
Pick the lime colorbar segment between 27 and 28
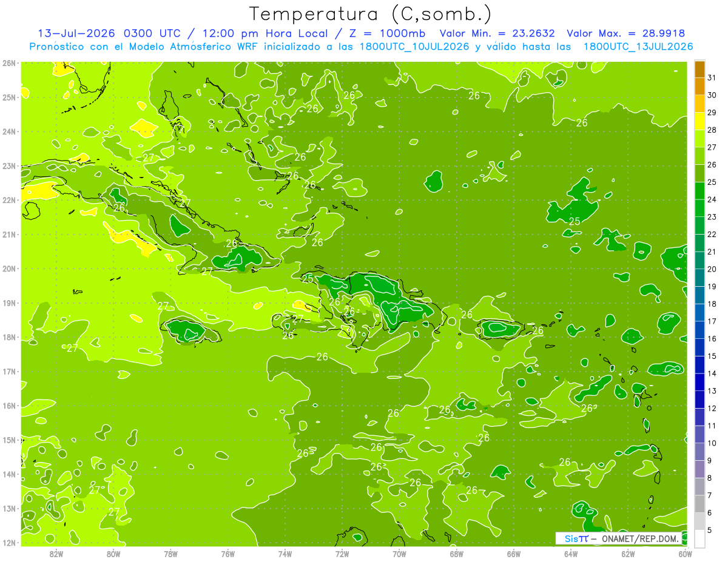699,139
